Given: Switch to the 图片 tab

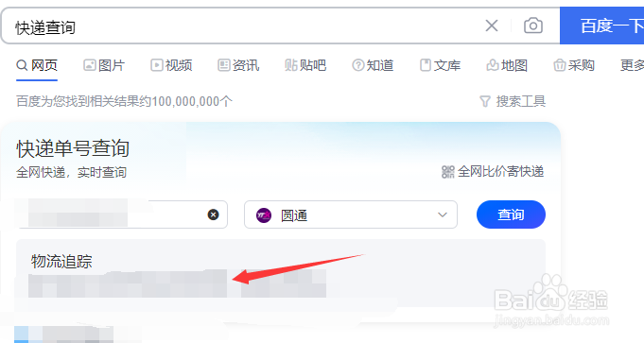Looking at the screenshot, I should [x=104, y=65].
